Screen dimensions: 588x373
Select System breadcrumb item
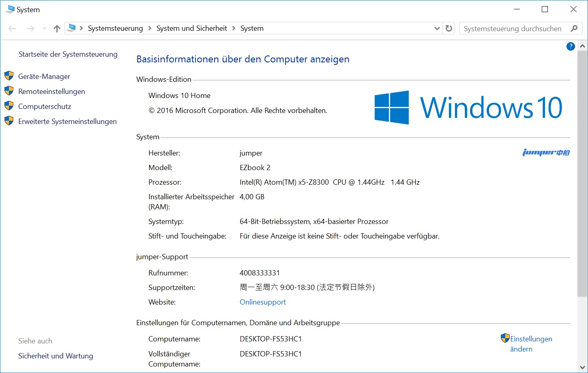pyautogui.click(x=252, y=28)
